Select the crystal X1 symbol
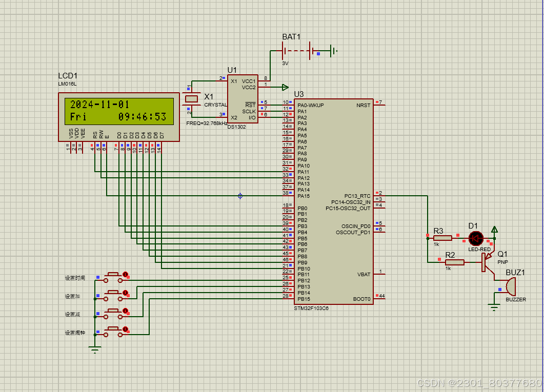Viewport: 544px width, 392px height. [191, 99]
